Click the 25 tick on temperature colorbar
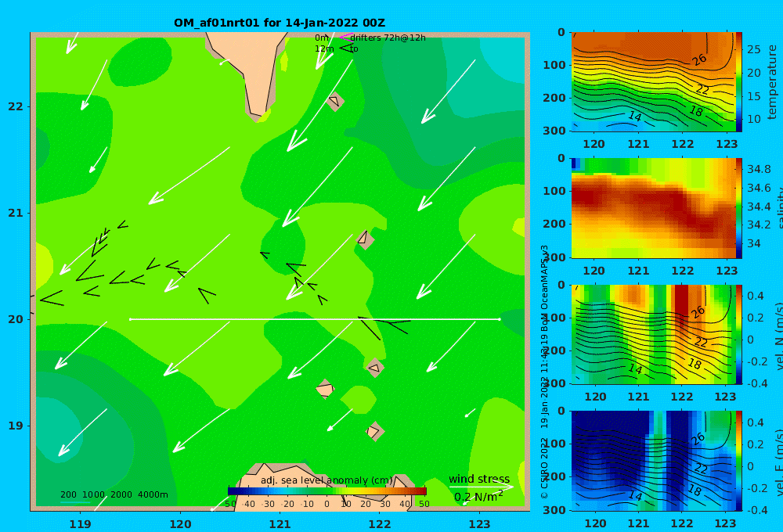 coord(753,49)
